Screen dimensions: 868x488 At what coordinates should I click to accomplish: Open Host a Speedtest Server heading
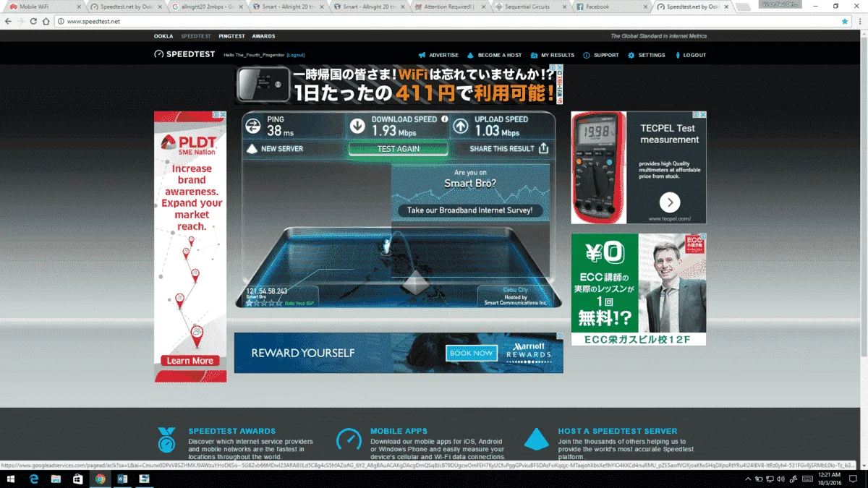618,431
